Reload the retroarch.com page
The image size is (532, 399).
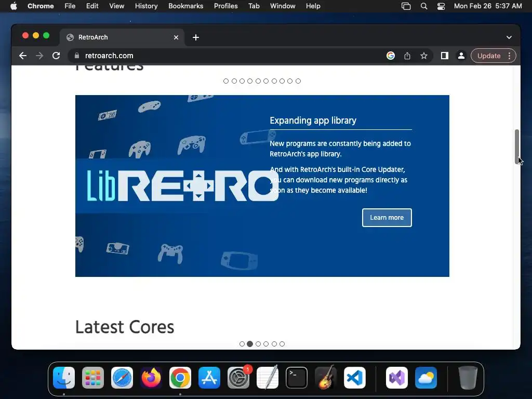[56, 56]
